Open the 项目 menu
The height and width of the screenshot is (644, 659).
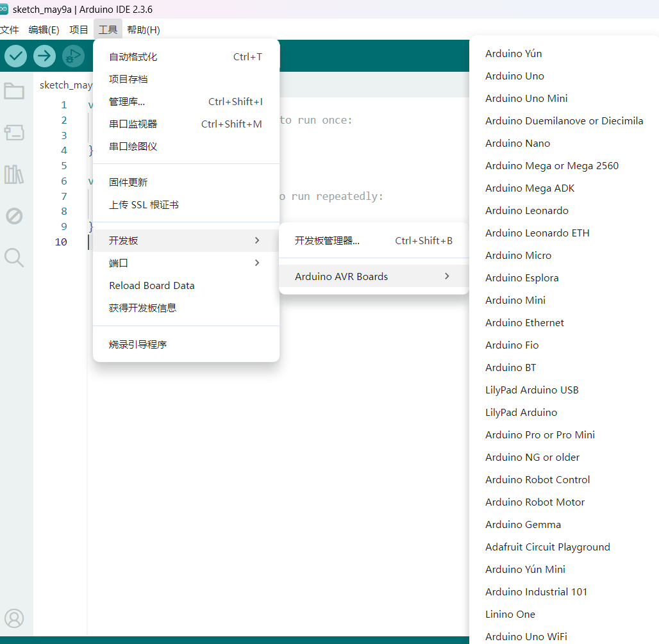[79, 30]
